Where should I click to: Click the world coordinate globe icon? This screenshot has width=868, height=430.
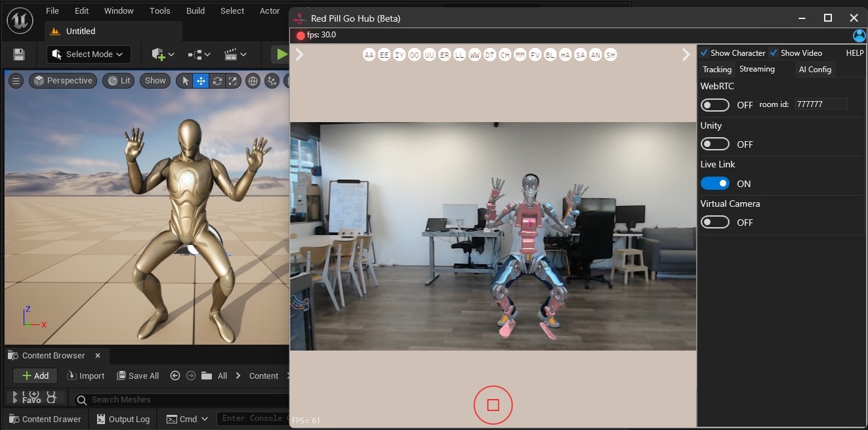coord(253,81)
